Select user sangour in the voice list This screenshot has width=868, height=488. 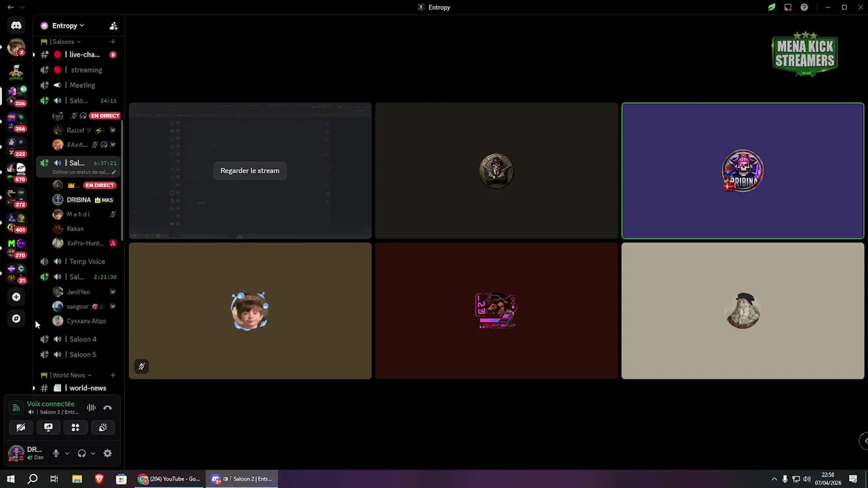coord(85,306)
